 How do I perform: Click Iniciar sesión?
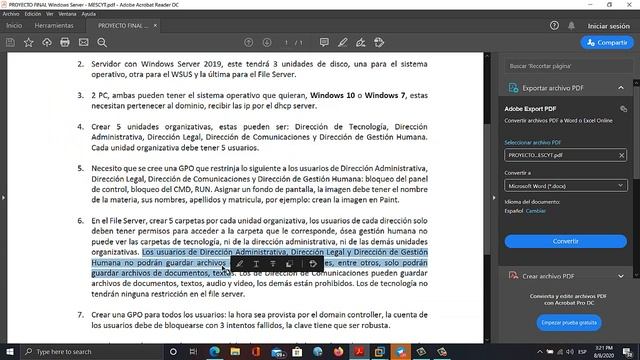point(609,26)
